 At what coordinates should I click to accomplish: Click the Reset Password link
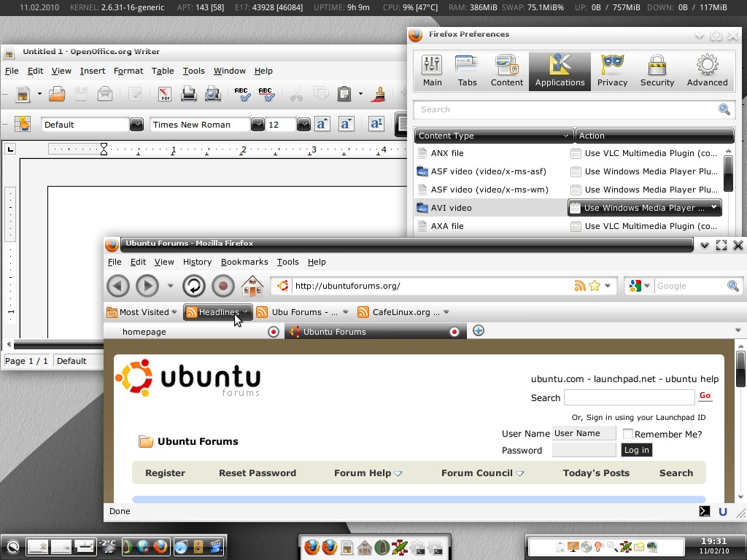point(258,472)
